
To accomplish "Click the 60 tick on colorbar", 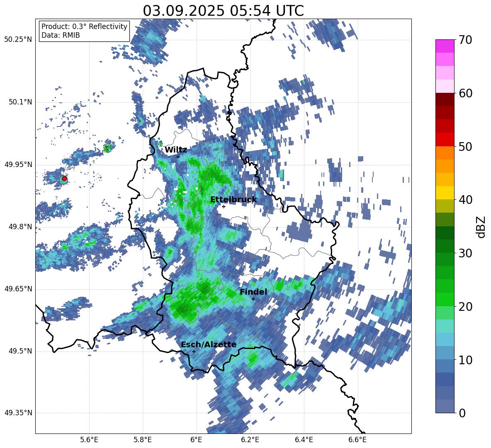I will tap(465, 93).
